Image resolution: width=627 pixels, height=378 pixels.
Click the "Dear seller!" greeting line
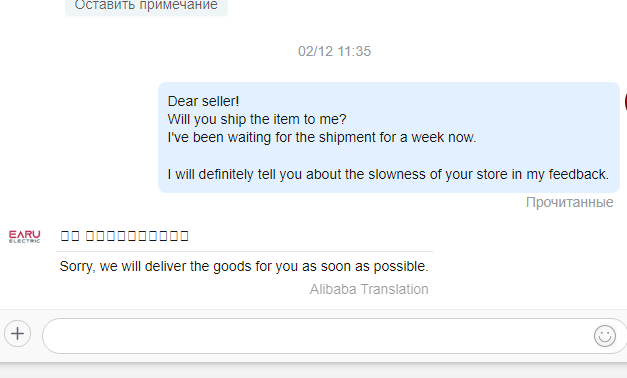(203, 101)
